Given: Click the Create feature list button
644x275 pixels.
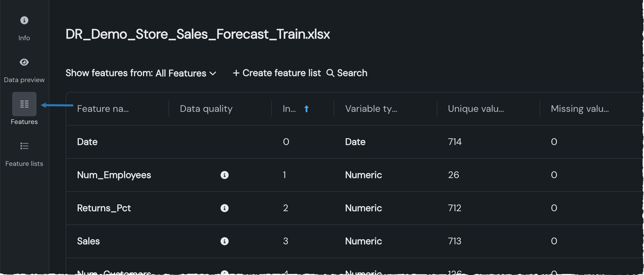Looking at the screenshot, I should tap(277, 73).
